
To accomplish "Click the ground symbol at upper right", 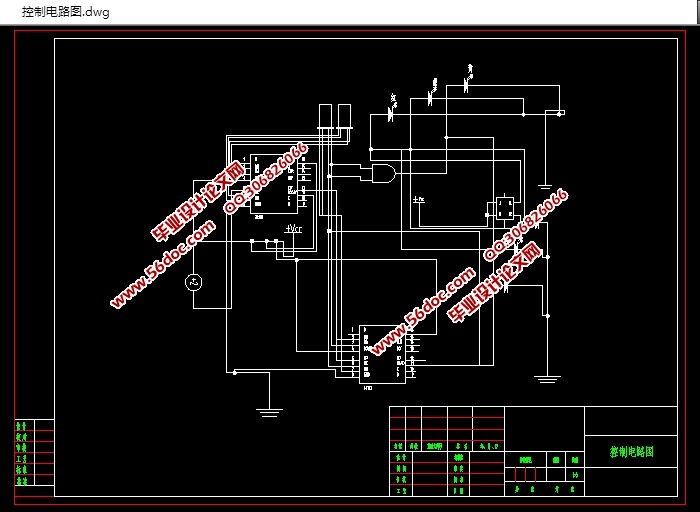I will coord(545,186).
